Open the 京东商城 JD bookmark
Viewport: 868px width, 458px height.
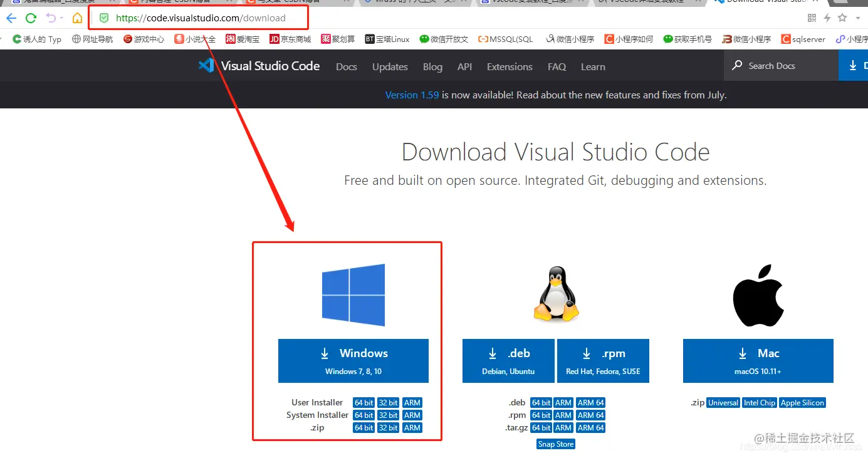[x=290, y=39]
